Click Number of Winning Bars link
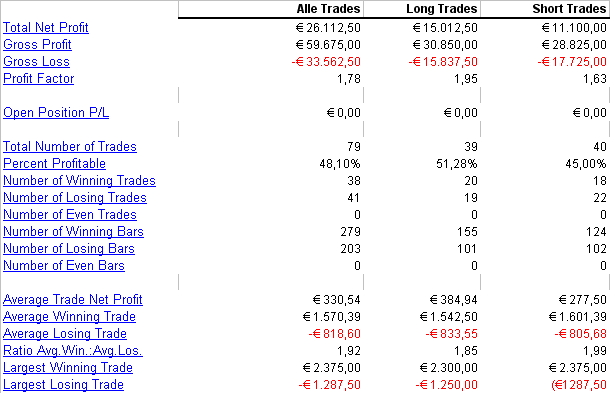Viewport: 610px width, 393px height. pyautogui.click(x=74, y=232)
